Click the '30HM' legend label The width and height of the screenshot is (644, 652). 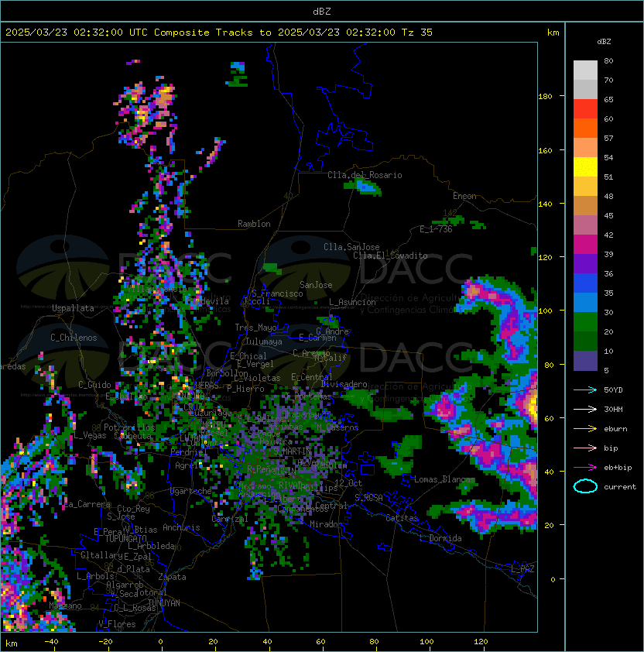[613, 409]
